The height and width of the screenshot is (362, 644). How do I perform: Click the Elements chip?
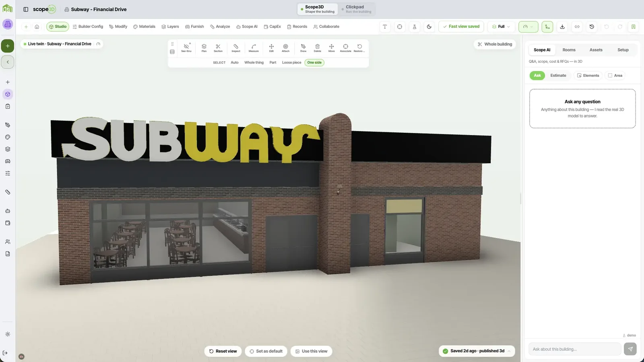pyautogui.click(x=588, y=76)
